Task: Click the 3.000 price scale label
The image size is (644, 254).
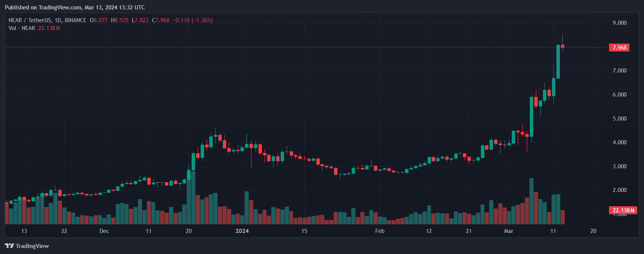Action: (x=620, y=166)
